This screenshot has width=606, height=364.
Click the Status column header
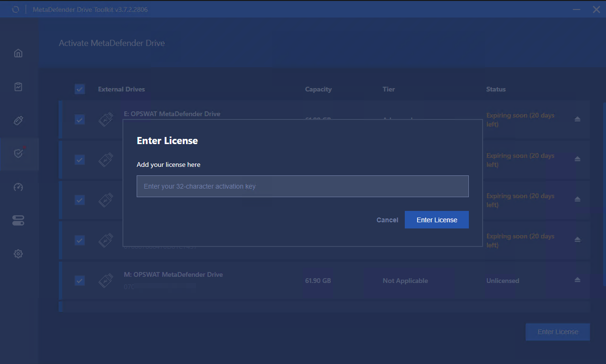[x=496, y=89]
